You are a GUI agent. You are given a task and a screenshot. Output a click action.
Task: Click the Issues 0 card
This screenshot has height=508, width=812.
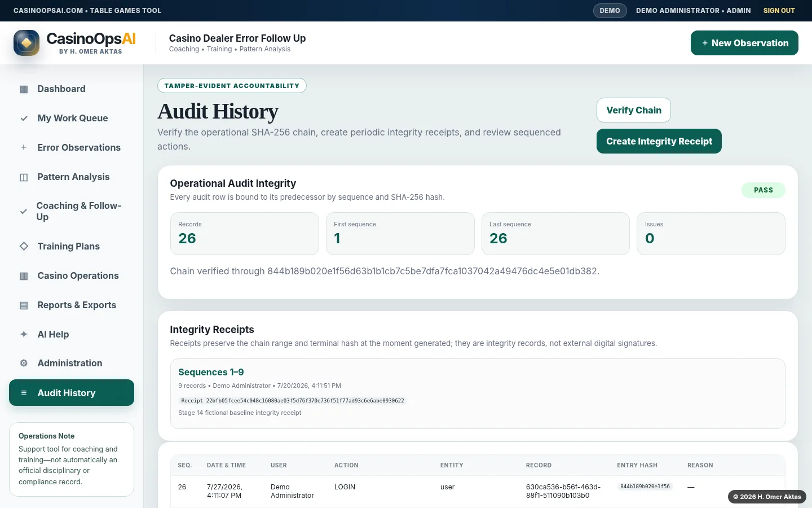(711, 234)
